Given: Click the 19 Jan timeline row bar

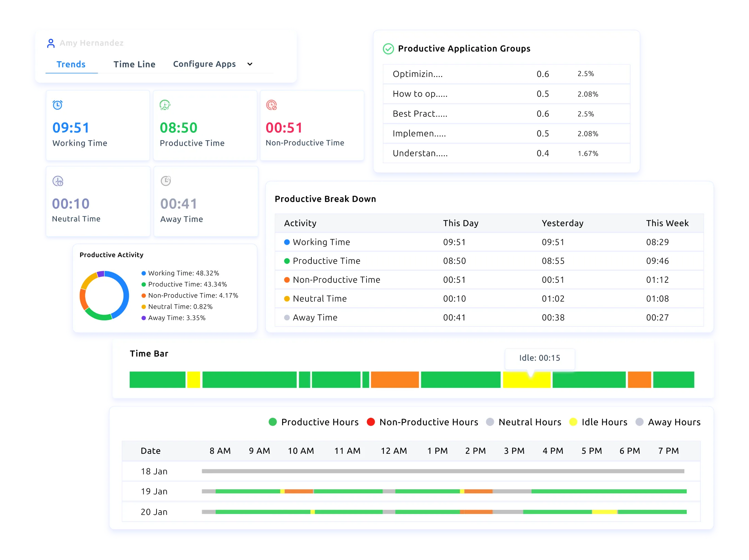Looking at the screenshot, I should [x=444, y=491].
